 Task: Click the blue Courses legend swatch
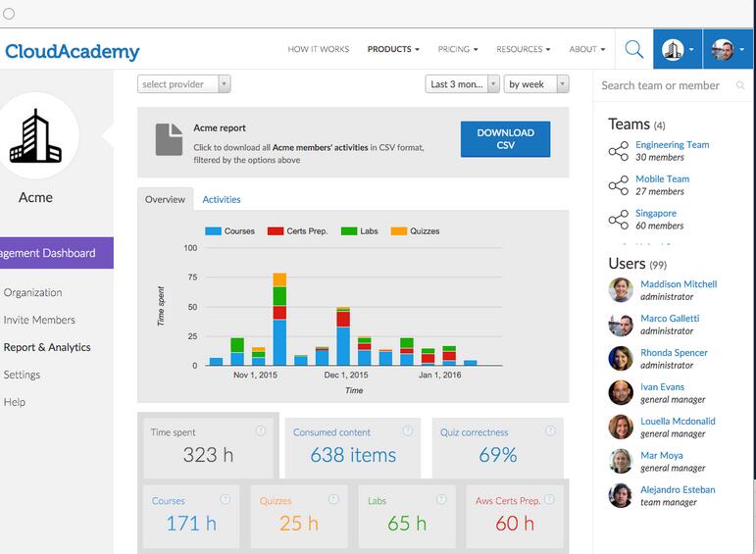point(213,231)
